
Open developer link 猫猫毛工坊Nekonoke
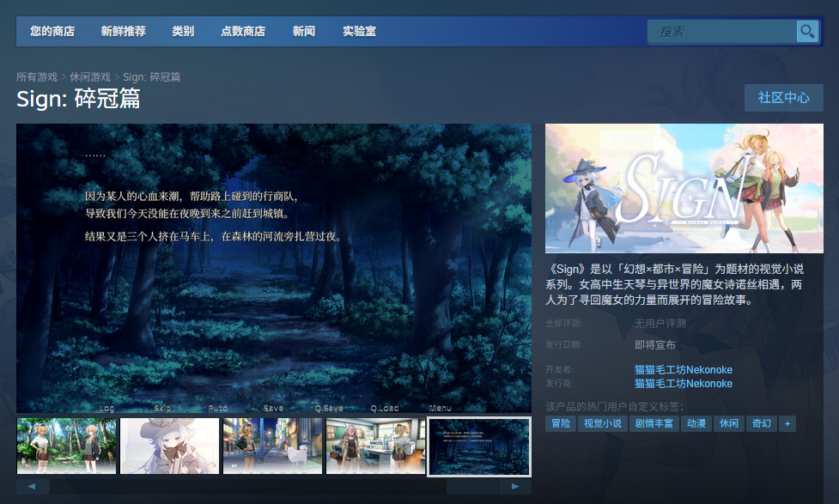[684, 370]
